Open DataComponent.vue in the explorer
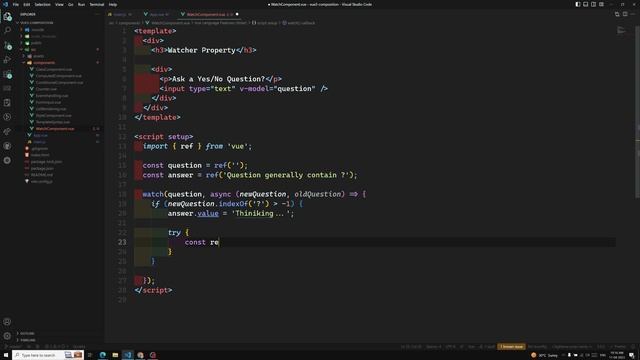This screenshot has width=640, height=360. 53,69
